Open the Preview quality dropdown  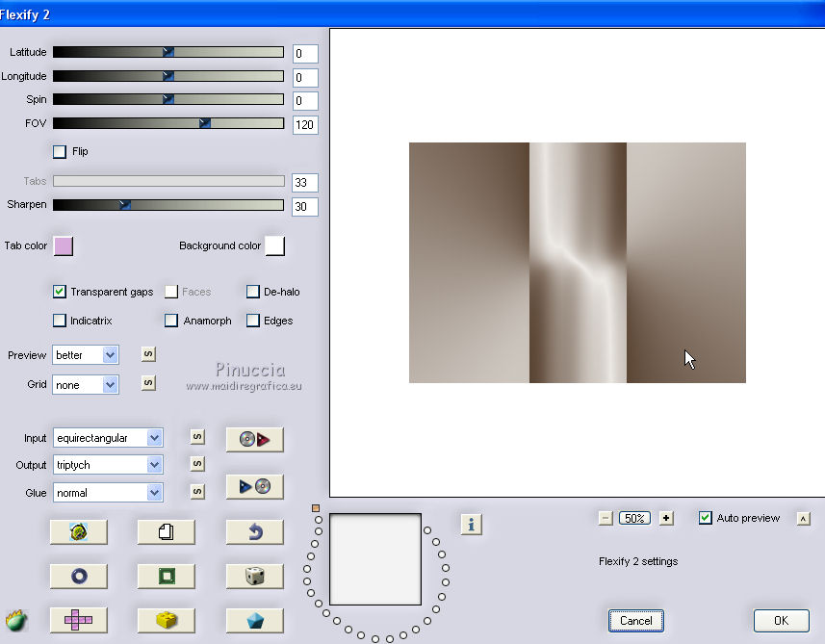(x=86, y=355)
